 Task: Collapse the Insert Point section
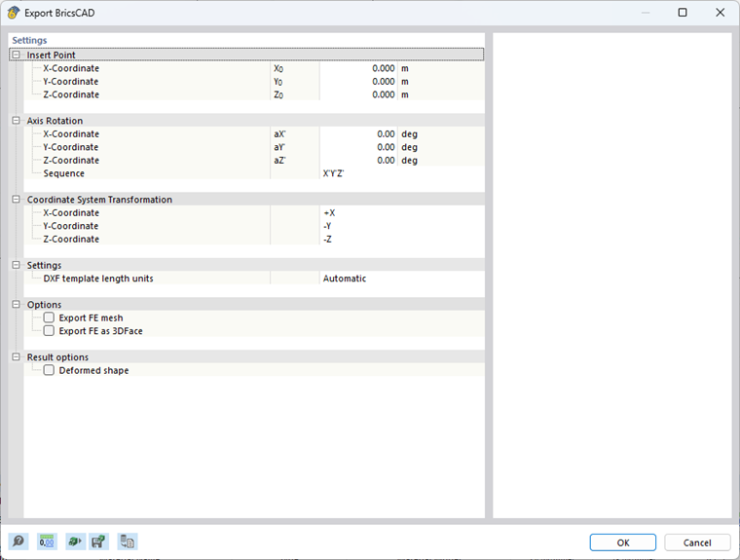point(16,55)
